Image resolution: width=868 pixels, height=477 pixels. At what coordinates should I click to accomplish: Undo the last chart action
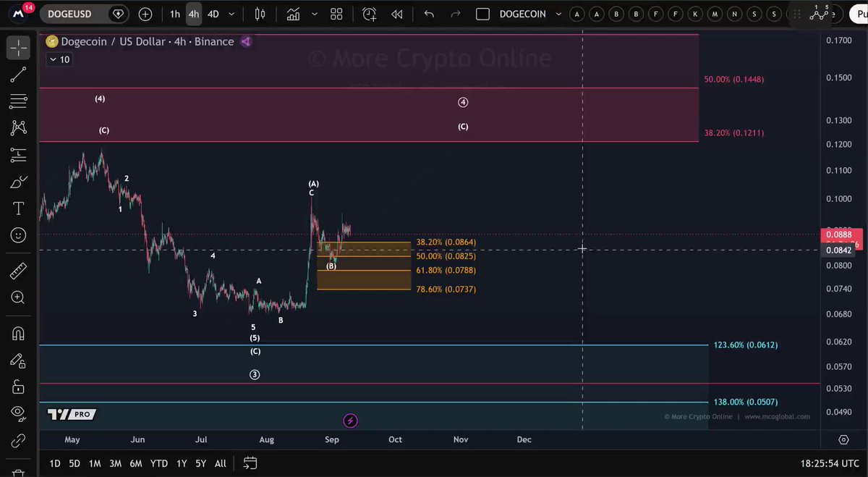click(429, 14)
